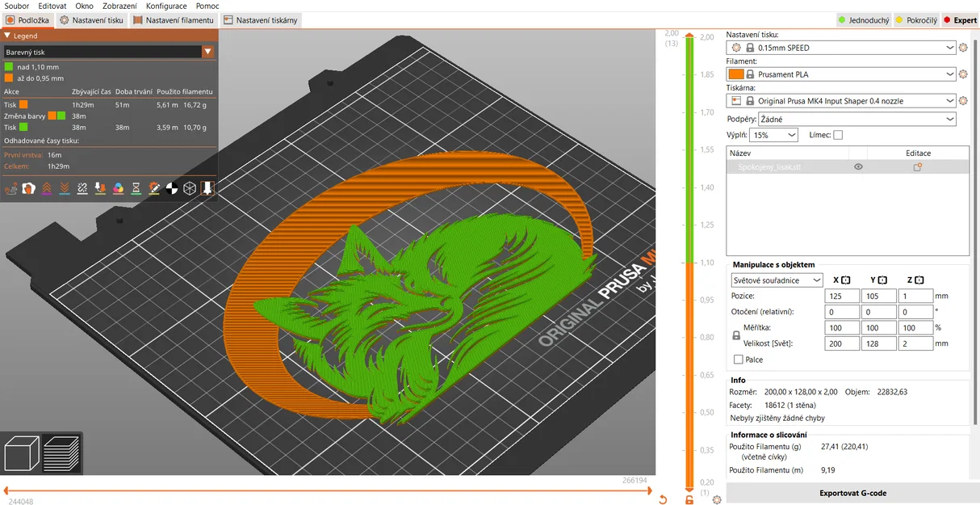980x505 pixels.
Task: Open Pomoc menu
Action: tap(207, 6)
